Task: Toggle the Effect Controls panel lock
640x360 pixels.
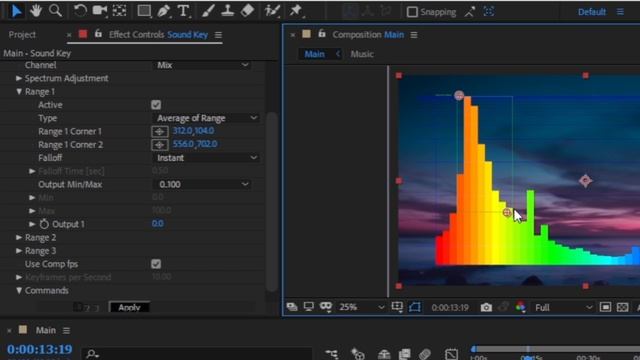Action: [x=98, y=34]
